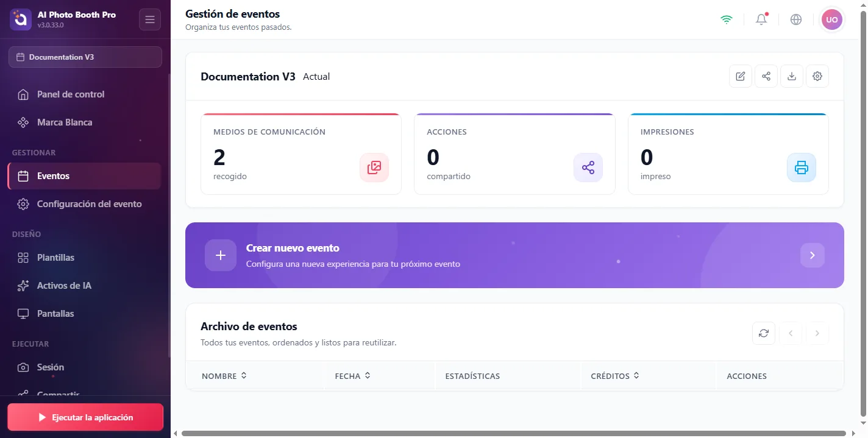Click Ejecutar la aplicación button
868x438 pixels.
[x=85, y=417]
